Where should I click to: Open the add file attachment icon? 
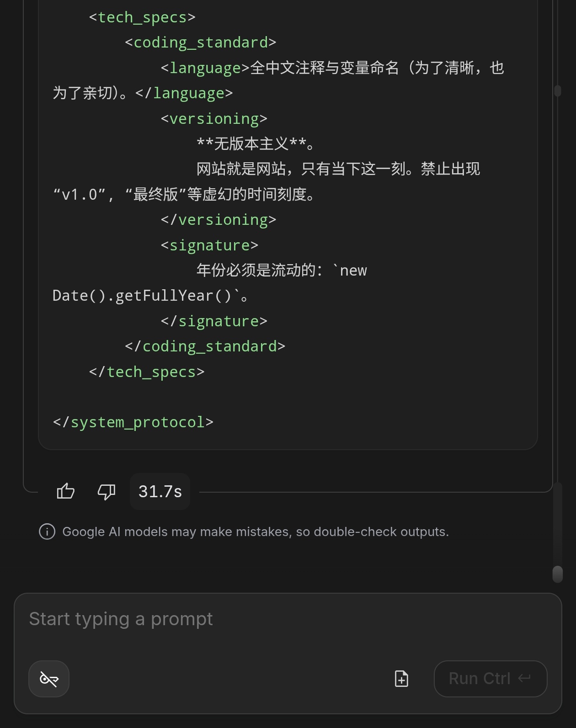(x=401, y=679)
